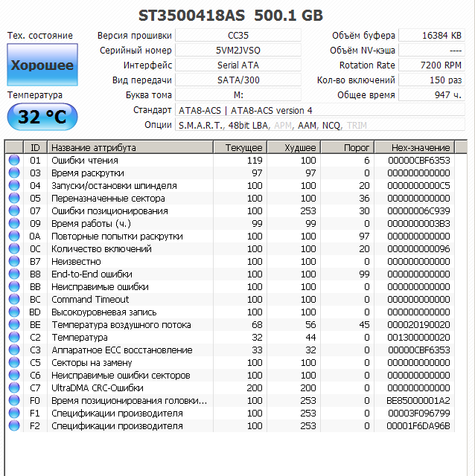Click status icon for Высокоуровневая запись
Image resolution: width=475 pixels, height=476 pixels.
[x=14, y=312]
